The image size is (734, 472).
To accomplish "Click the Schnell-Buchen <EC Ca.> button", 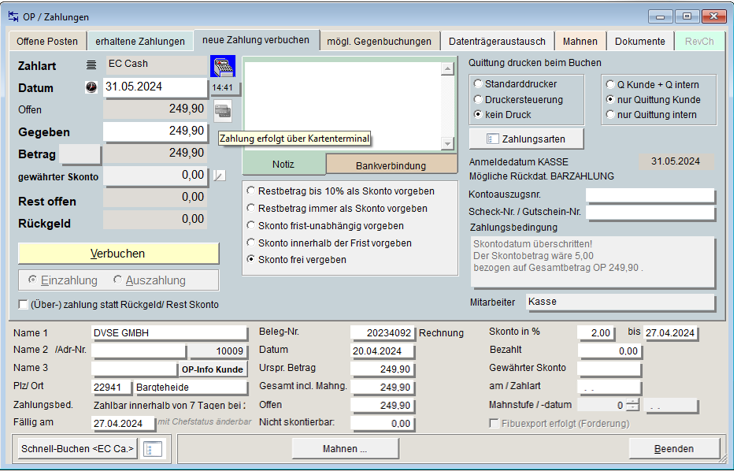I will (78, 449).
